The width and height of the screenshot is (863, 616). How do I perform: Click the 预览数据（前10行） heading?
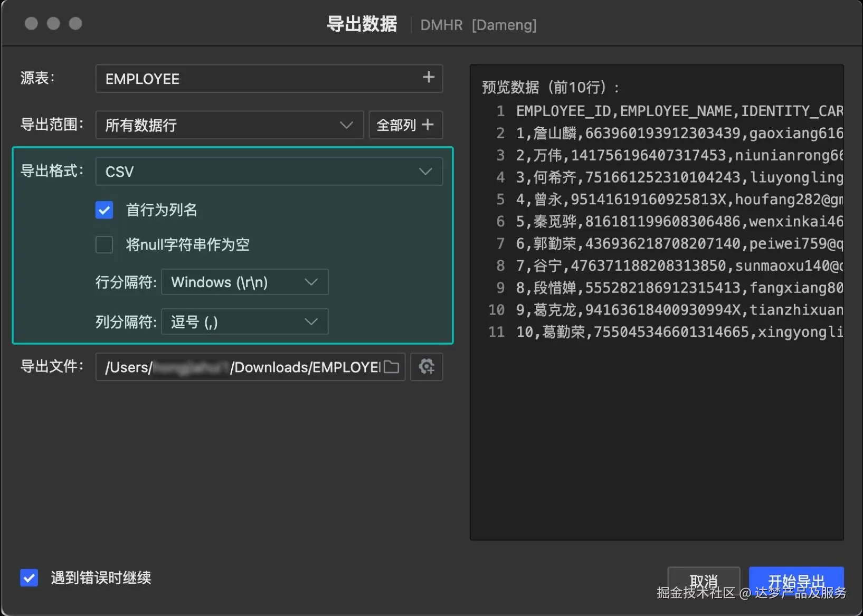(x=550, y=87)
